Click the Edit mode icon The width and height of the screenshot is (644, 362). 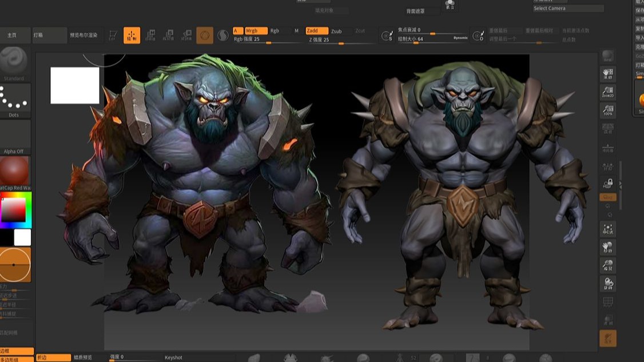pyautogui.click(x=113, y=35)
